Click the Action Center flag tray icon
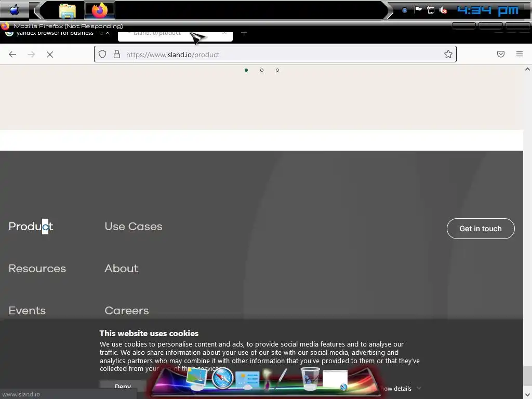Viewport: 532px width, 399px height. 418,10
